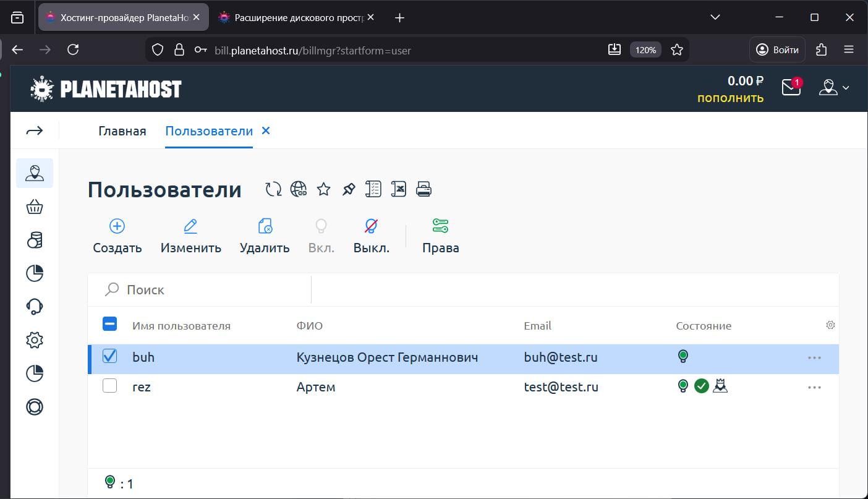
Task: Uncheck the selected user buh
Action: click(x=109, y=356)
